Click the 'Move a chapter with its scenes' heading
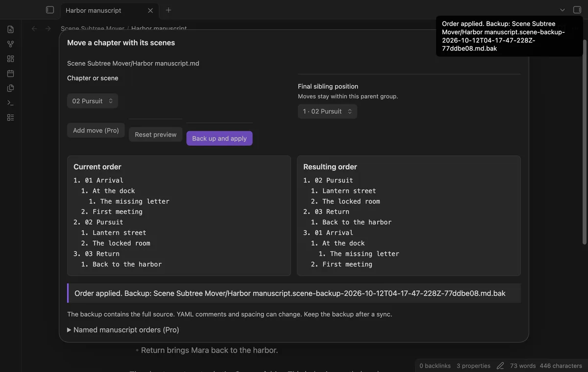 (121, 43)
